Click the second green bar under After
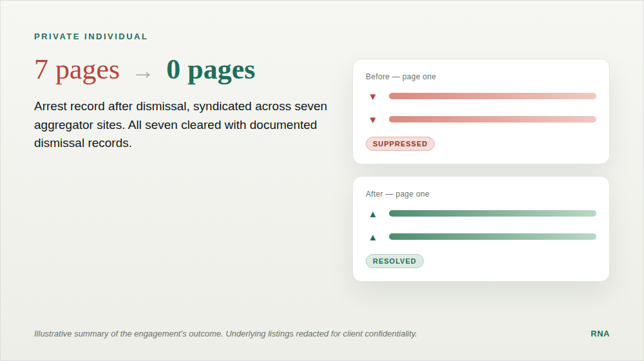This screenshot has height=361, width=644. tap(493, 237)
